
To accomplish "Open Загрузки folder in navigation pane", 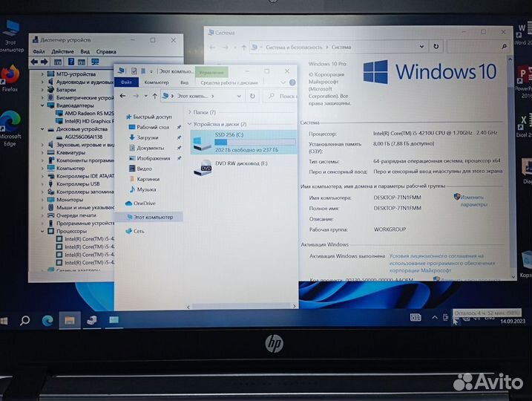I will [144, 137].
